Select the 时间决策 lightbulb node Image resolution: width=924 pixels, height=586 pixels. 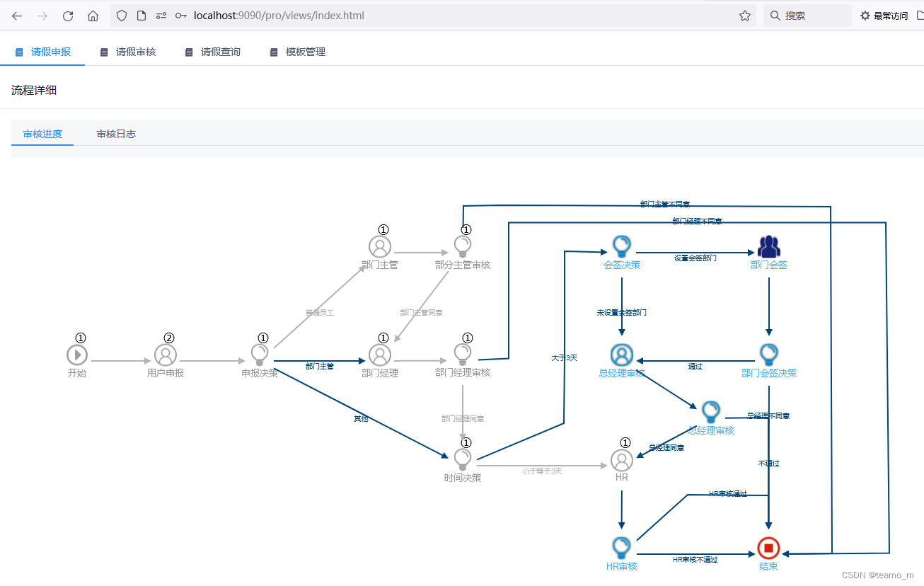pyautogui.click(x=463, y=460)
